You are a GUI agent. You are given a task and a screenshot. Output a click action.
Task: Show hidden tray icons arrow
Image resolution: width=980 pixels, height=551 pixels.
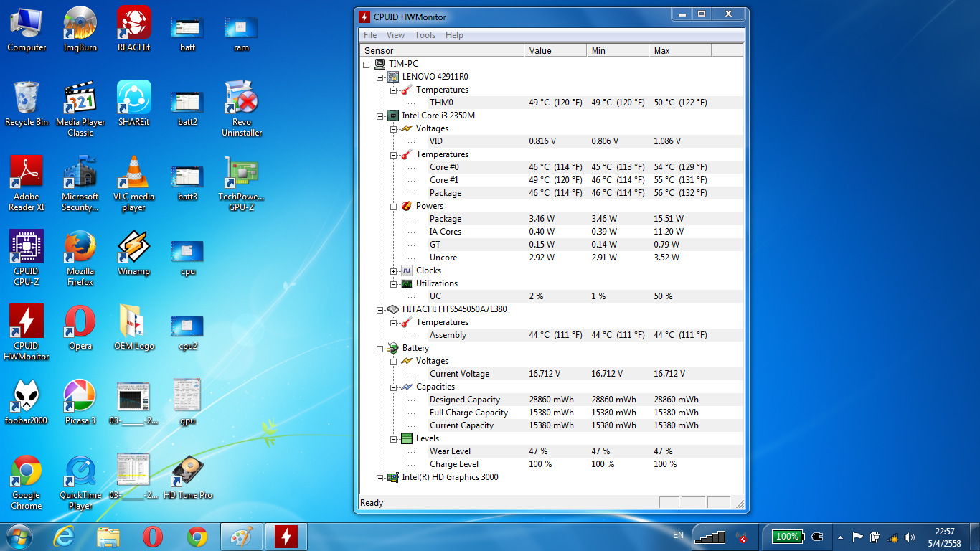click(x=839, y=537)
